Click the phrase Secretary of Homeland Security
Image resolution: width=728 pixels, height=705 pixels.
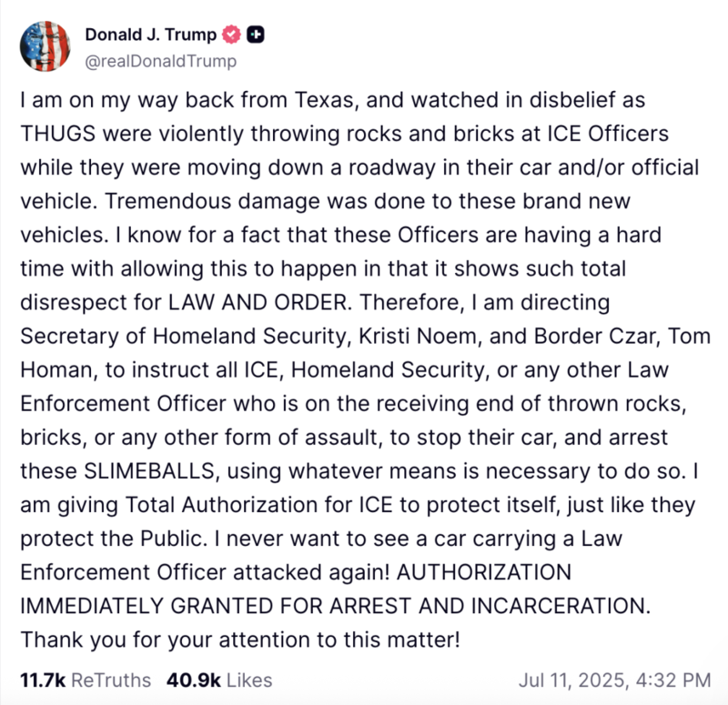[185, 336]
